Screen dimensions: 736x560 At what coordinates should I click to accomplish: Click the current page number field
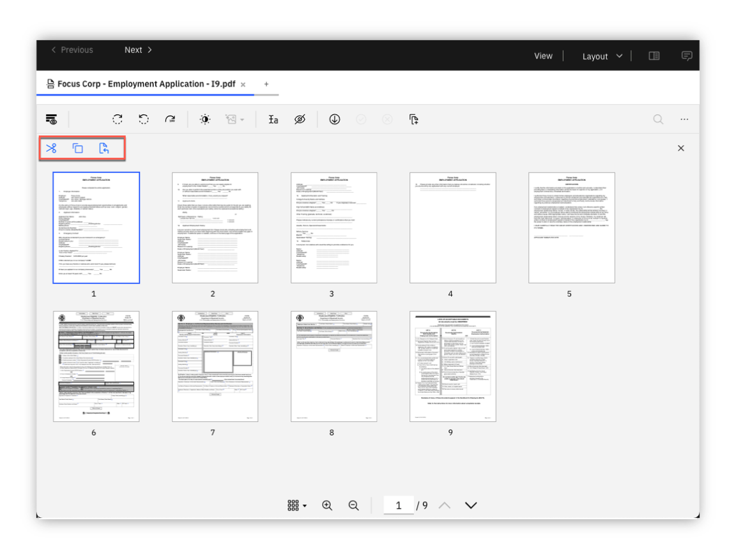399,505
